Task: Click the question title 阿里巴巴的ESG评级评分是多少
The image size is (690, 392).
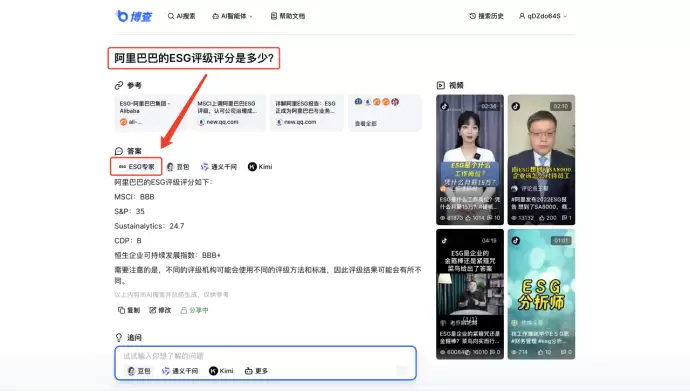Action: [x=194, y=58]
